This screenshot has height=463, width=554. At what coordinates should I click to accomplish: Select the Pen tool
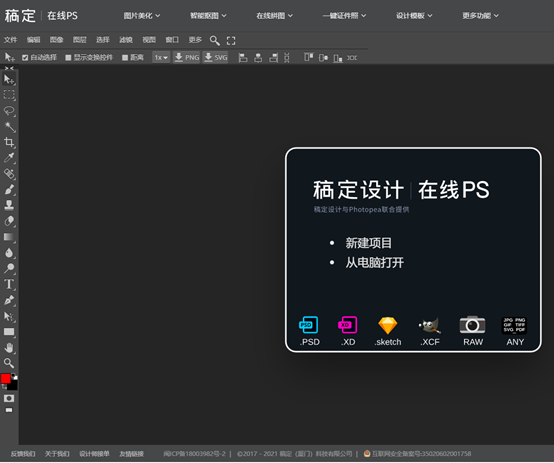(9, 300)
